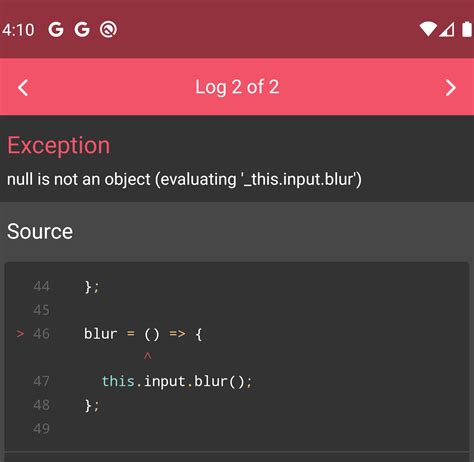Tap the first Google G status icon
The width and height of the screenshot is (474, 462).
click(56, 29)
